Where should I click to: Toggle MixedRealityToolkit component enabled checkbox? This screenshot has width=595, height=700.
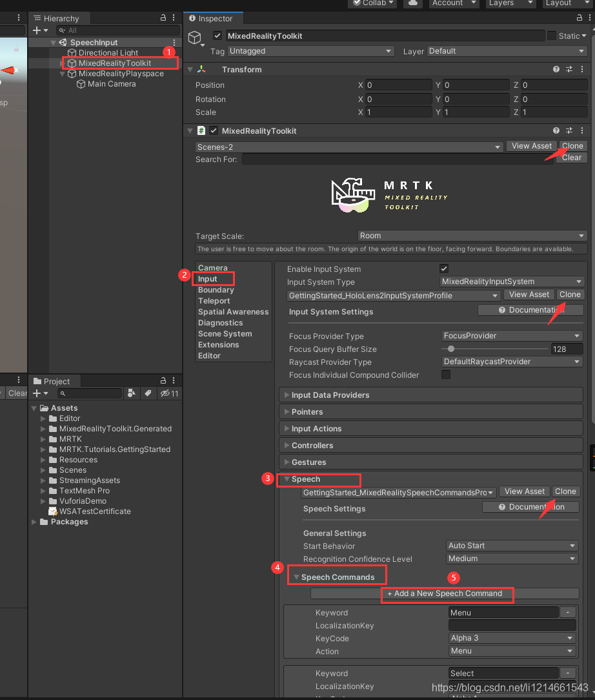tap(214, 130)
